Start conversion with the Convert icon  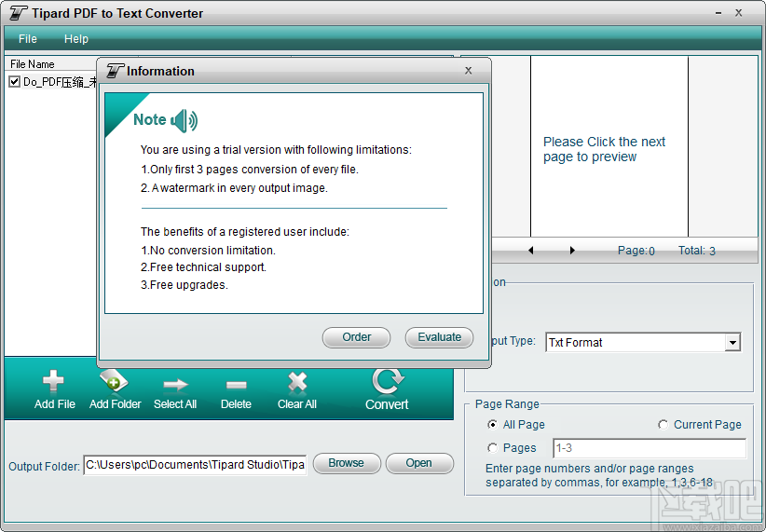tap(388, 381)
